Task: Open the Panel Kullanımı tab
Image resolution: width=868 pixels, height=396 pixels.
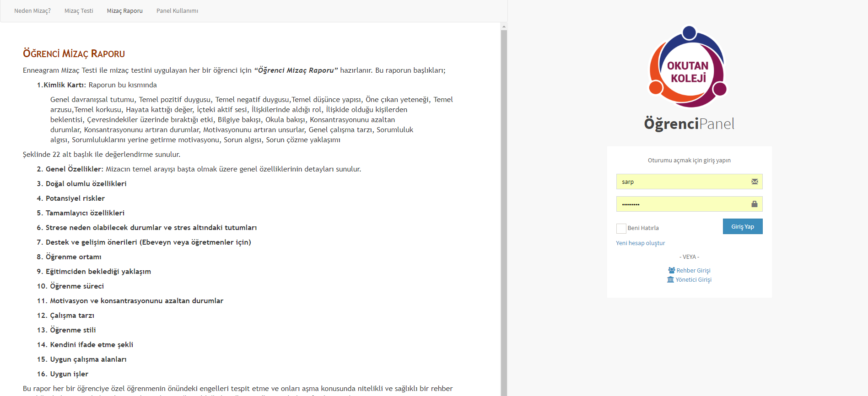Action: coord(177,11)
